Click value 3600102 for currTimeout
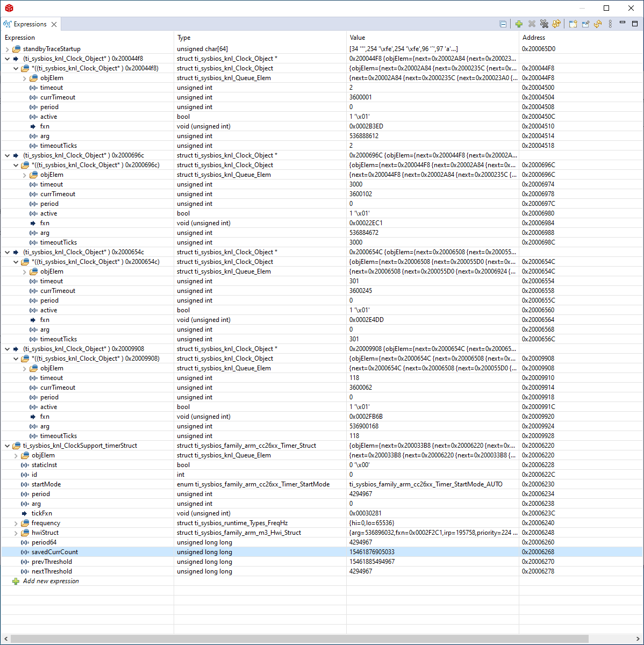The width and height of the screenshot is (644, 645). coord(361,194)
